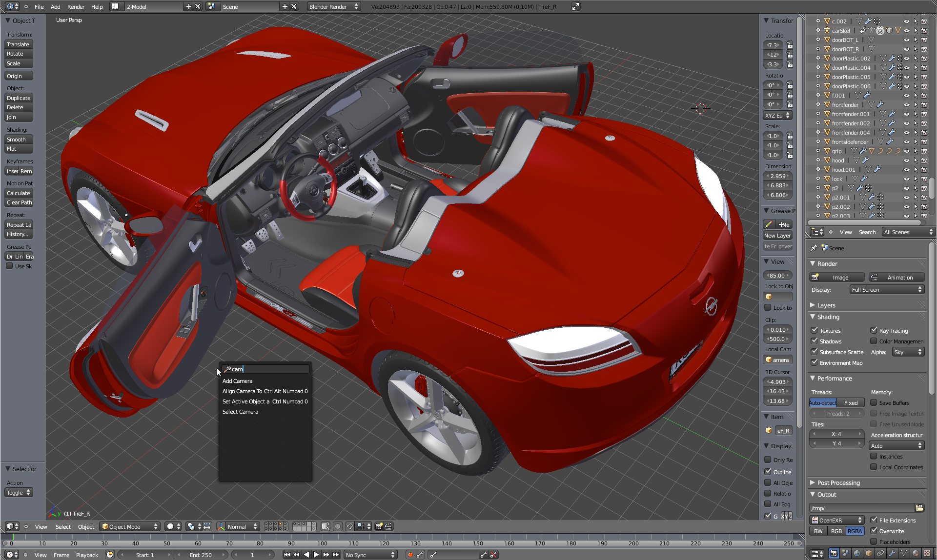The image size is (937, 560).
Task: Click the Auto-detect threads button
Action: tap(822, 402)
